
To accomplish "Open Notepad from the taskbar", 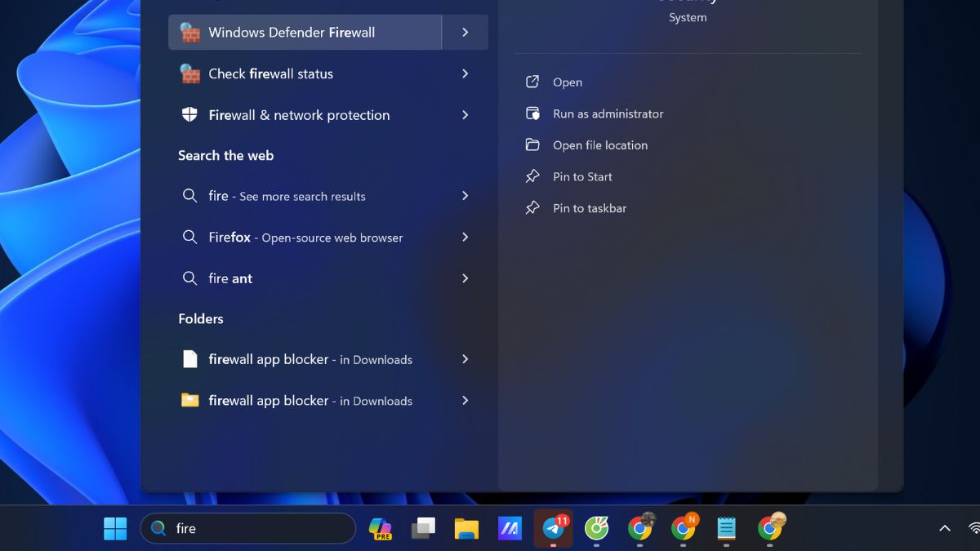I will 726,529.
